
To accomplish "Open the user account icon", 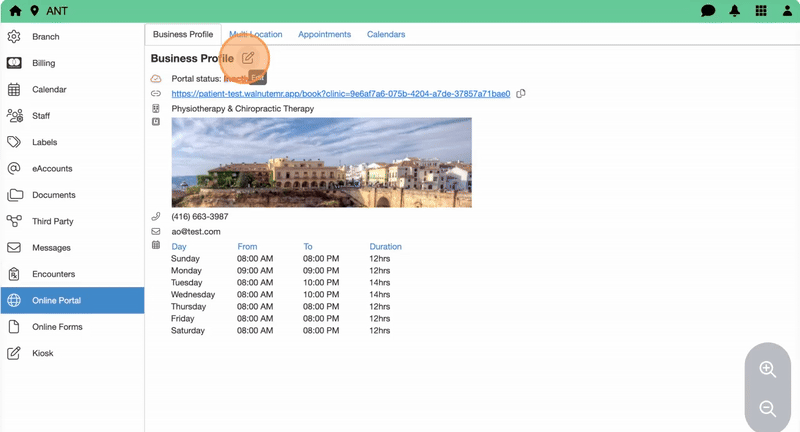I will pyautogui.click(x=786, y=11).
